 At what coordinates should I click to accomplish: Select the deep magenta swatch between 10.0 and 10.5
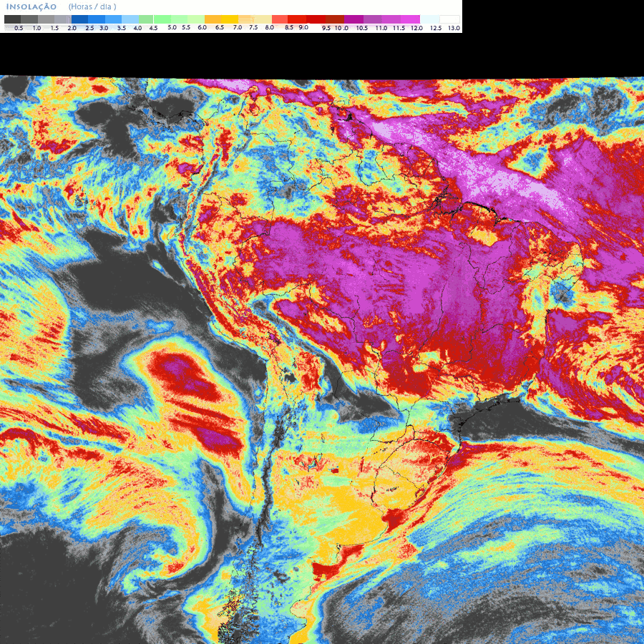tap(353, 19)
